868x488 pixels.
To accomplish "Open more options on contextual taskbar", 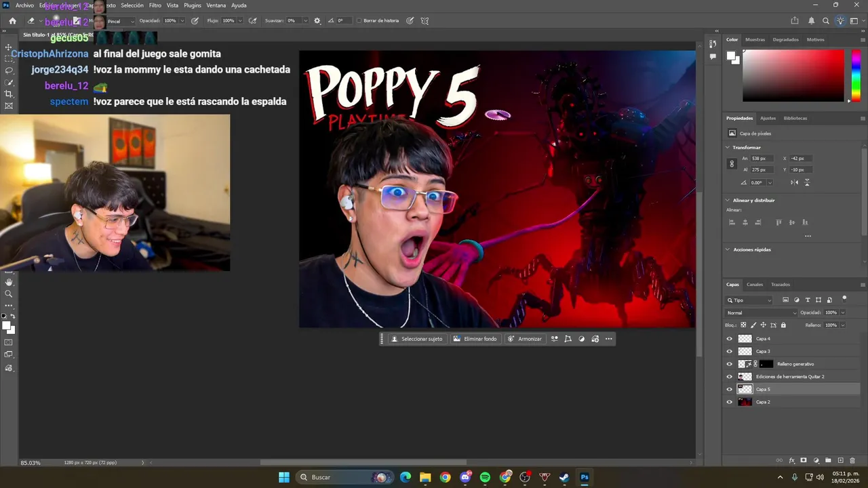I will (x=608, y=339).
